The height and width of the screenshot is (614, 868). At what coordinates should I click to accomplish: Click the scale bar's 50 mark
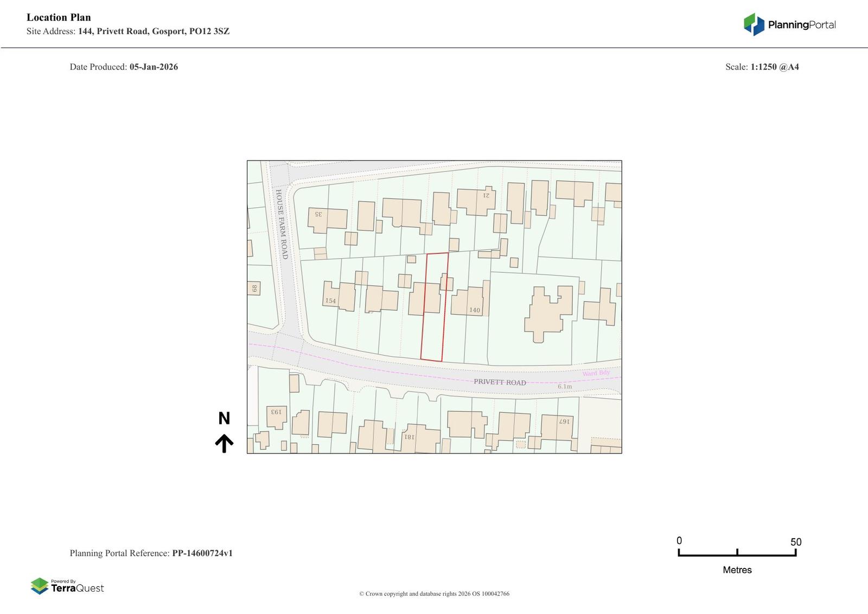click(795, 542)
